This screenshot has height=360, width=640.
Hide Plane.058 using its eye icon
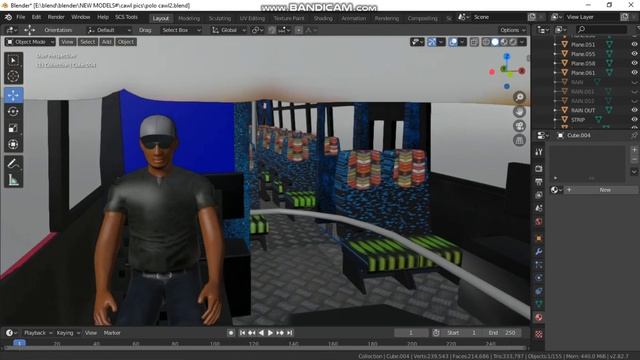pyautogui.click(x=634, y=63)
